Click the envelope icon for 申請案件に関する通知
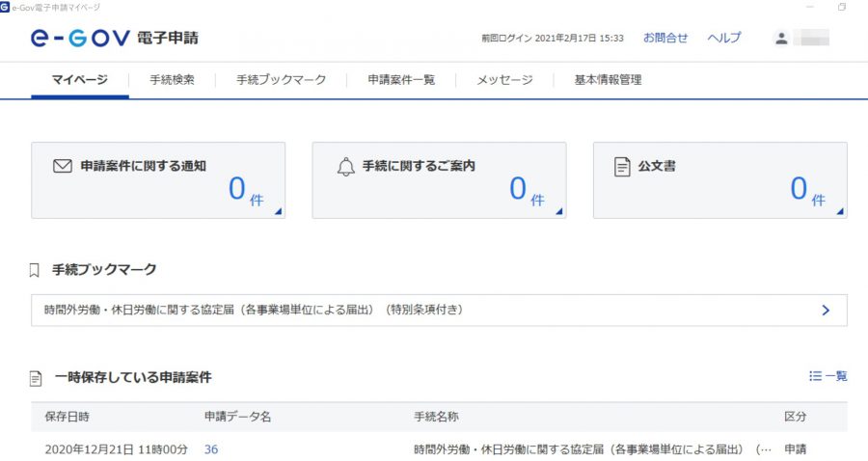This screenshot has width=868, height=461. (63, 166)
